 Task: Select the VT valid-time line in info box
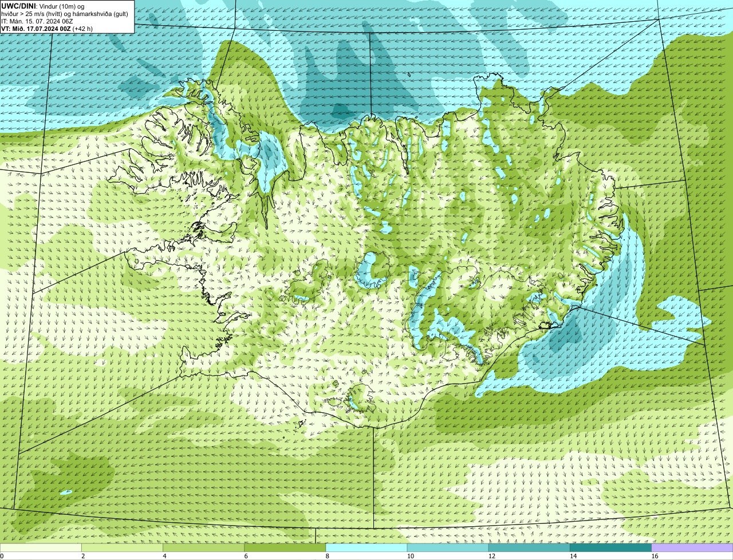(47, 28)
